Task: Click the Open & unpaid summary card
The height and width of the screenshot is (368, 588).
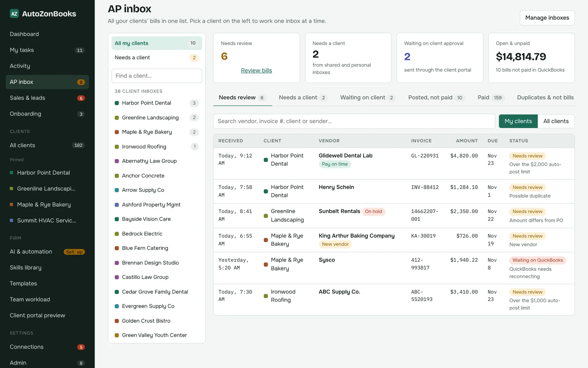Action: tap(531, 58)
